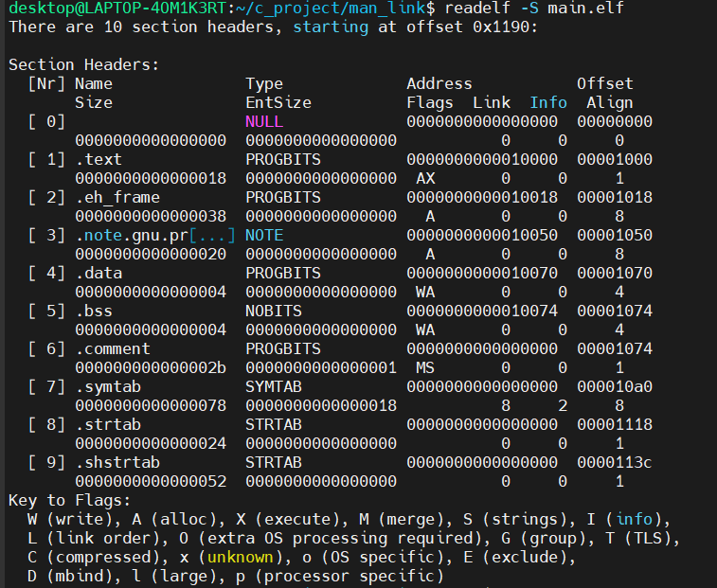717x588 pixels.
Task: Click the offset '00001118'
Action: (x=615, y=425)
